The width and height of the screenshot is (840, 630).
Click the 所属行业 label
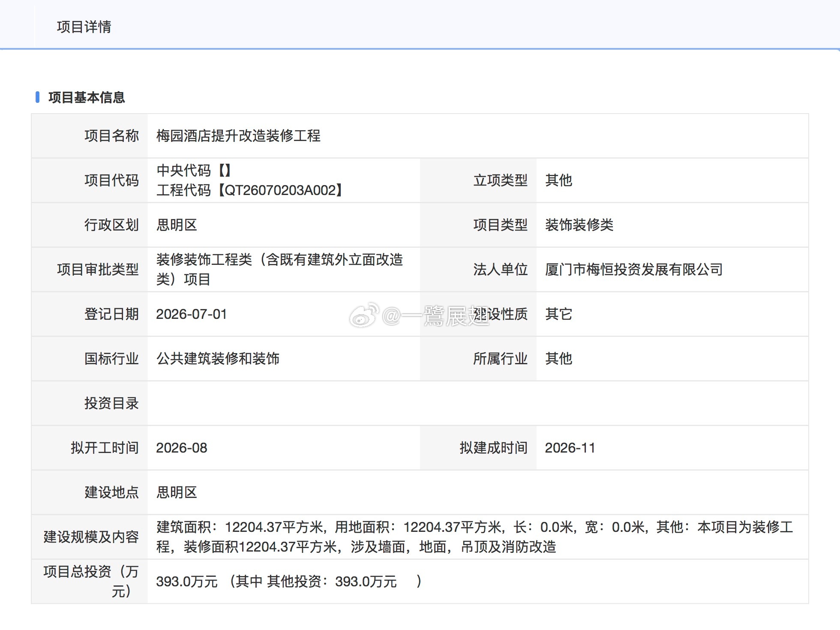(x=500, y=359)
